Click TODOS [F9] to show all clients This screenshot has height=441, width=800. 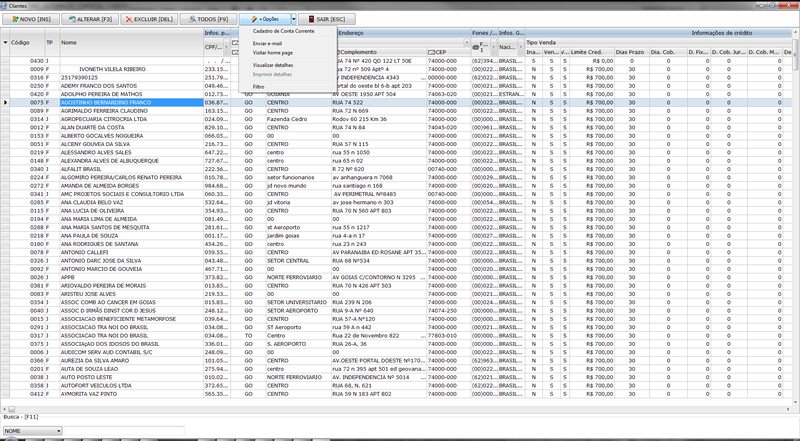pyautogui.click(x=208, y=19)
